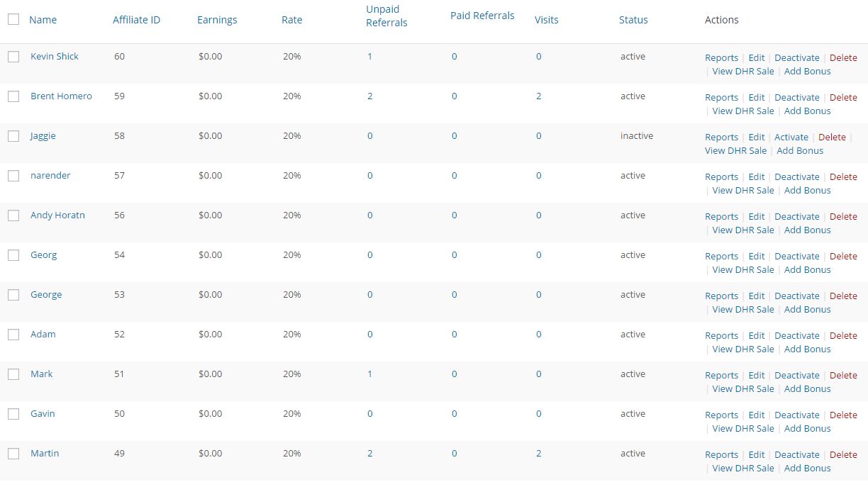Add Bonus for Mark
The height and width of the screenshot is (482, 868).
pyautogui.click(x=807, y=389)
